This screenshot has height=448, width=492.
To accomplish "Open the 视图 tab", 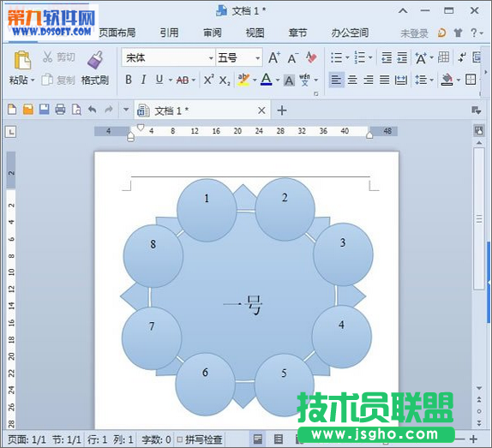I will pyautogui.click(x=255, y=33).
